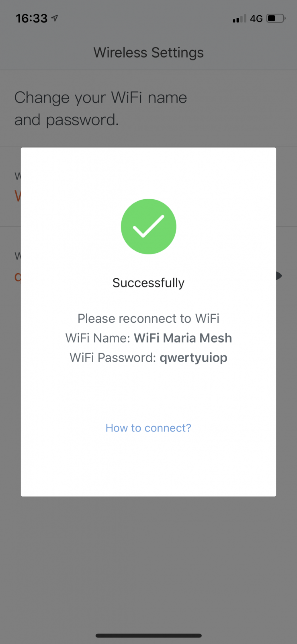297x644 pixels.
Task: Tap the WiFi Name label in dialog
Action: pos(98,338)
